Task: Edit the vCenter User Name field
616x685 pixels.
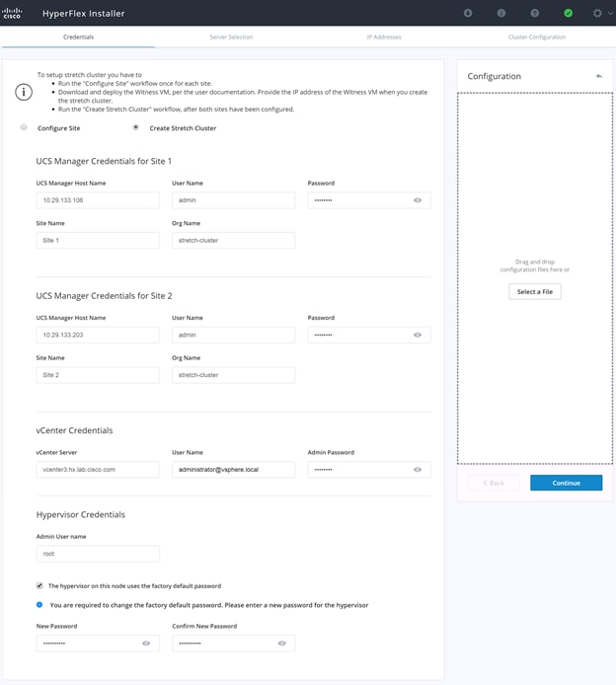Action: point(234,469)
